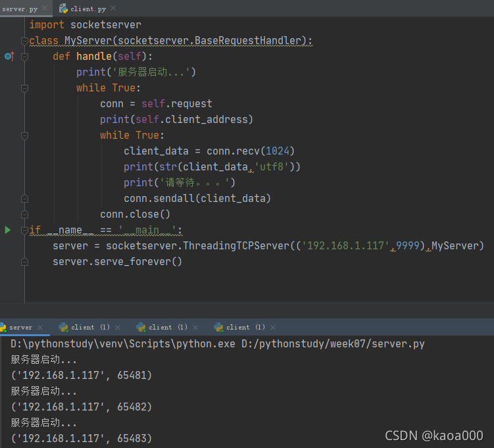494x448 pixels.
Task: Click the conn.recv(1024) call
Action: click(251, 151)
